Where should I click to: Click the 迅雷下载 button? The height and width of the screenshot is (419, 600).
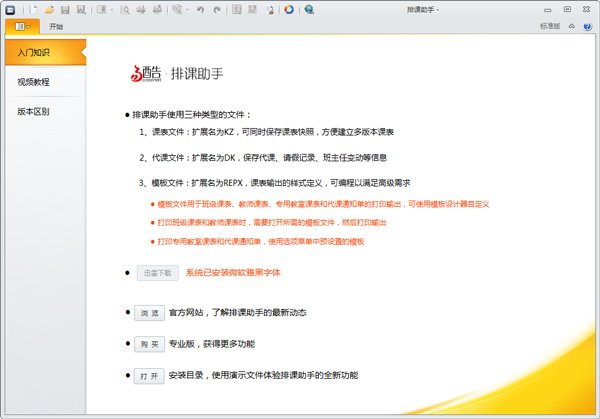158,273
